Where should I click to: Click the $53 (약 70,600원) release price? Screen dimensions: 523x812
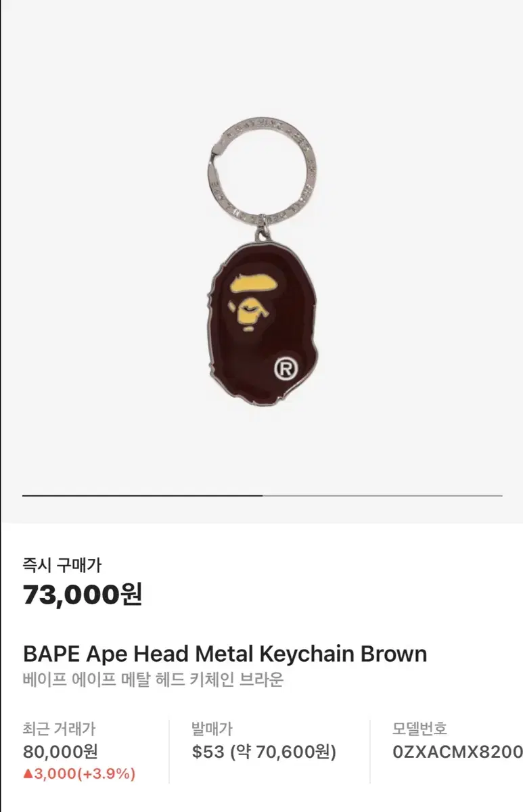point(264,751)
